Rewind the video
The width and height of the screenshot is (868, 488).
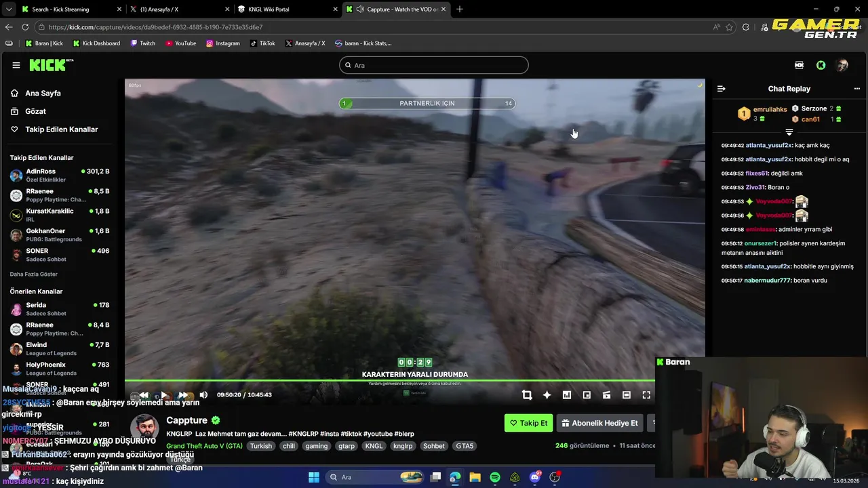(143, 395)
